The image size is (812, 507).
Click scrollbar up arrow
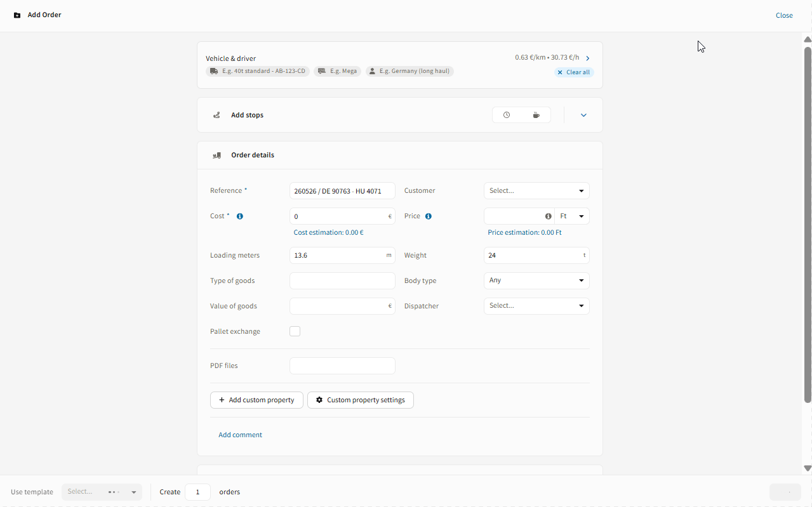[x=808, y=39]
